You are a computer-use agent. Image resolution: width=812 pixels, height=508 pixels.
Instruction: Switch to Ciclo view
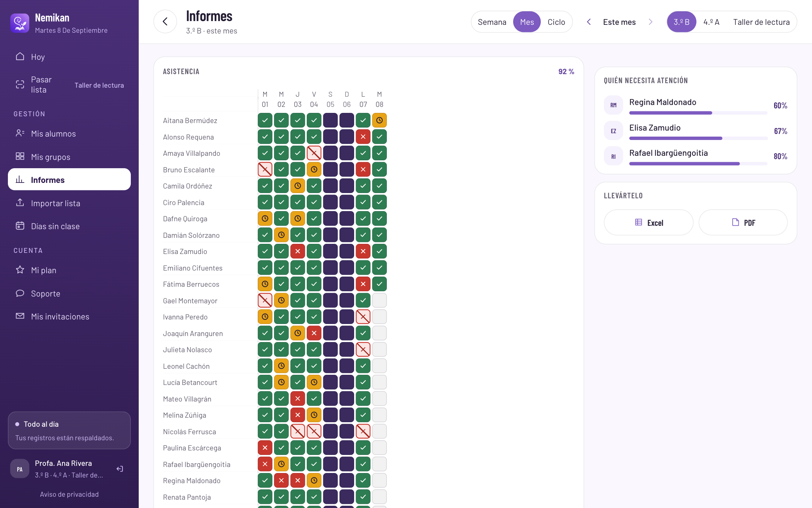556,22
